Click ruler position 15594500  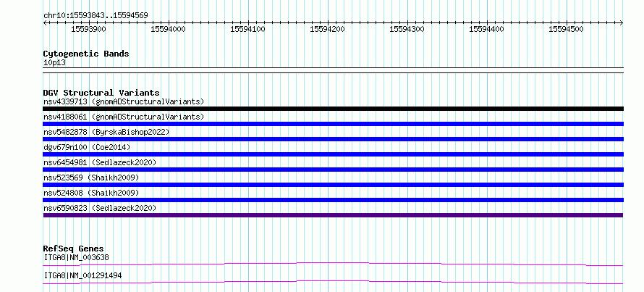(566, 29)
